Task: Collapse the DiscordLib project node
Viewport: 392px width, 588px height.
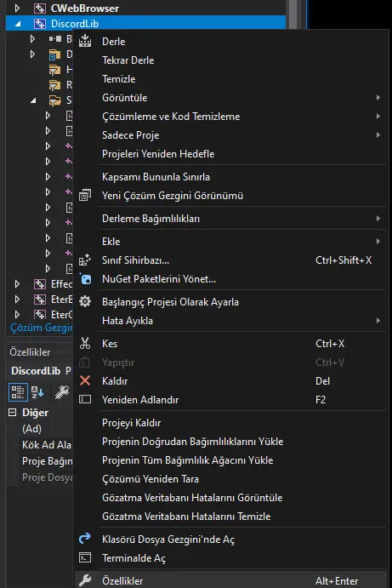Action: pos(18,24)
